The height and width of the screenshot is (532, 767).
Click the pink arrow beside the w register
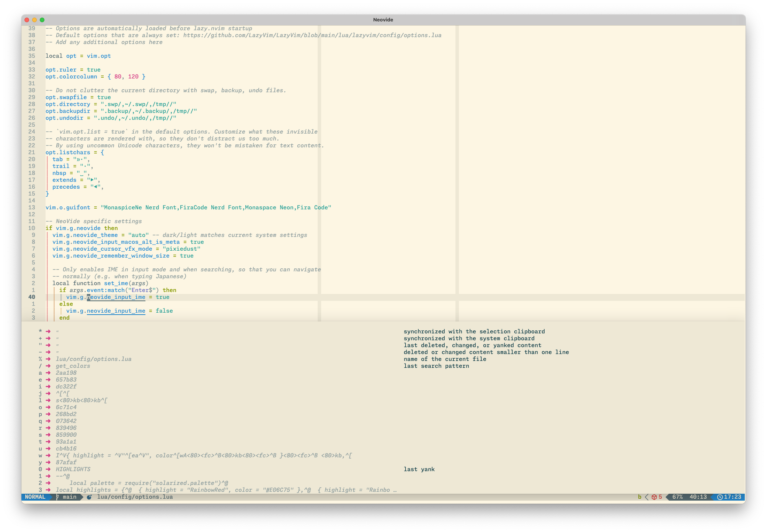pos(48,455)
